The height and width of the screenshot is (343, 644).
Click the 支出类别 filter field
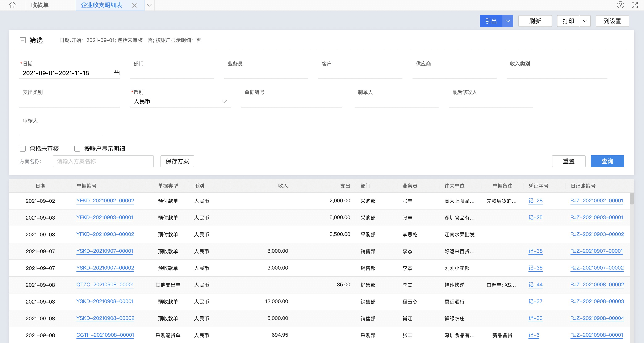[x=70, y=101]
